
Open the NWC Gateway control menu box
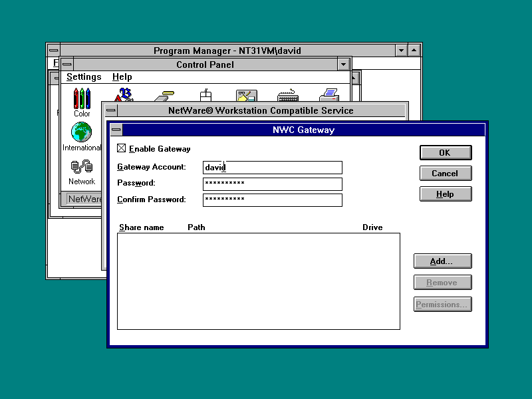click(x=116, y=130)
